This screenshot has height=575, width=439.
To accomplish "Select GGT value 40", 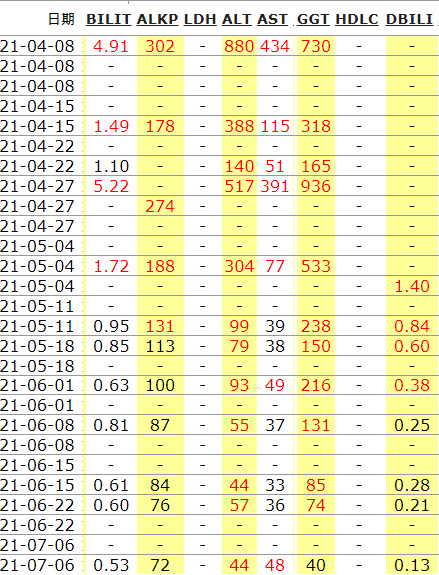I will pos(316,565).
